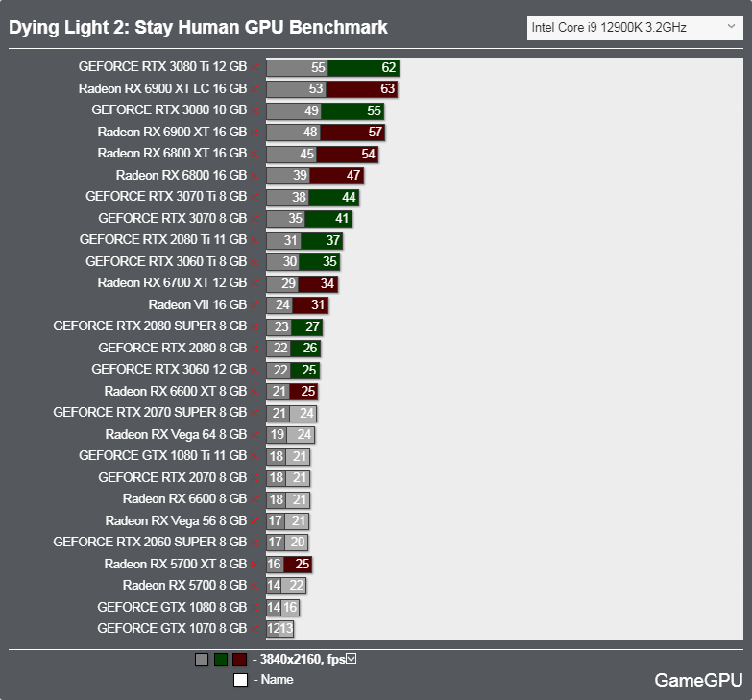The width and height of the screenshot is (752, 700).
Task: Remove Radeon RX 6800 16 GB via red X
Action: coord(255,176)
